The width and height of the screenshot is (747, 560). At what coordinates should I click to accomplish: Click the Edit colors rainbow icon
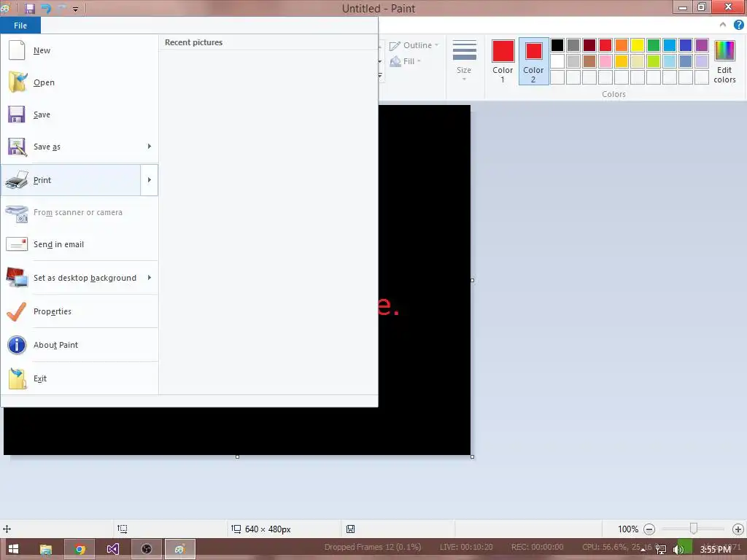[x=724, y=50]
